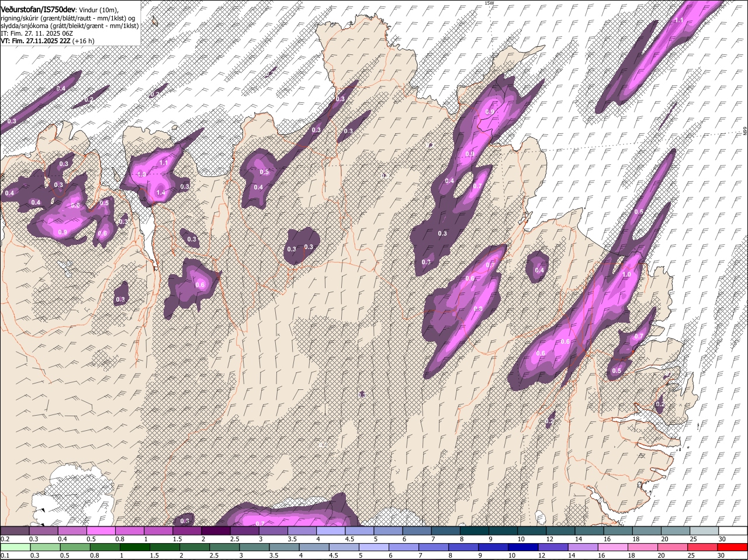This screenshot has width=748, height=560.
Task: Click the 0.1 label on rain scale
Action: click(x=5, y=555)
